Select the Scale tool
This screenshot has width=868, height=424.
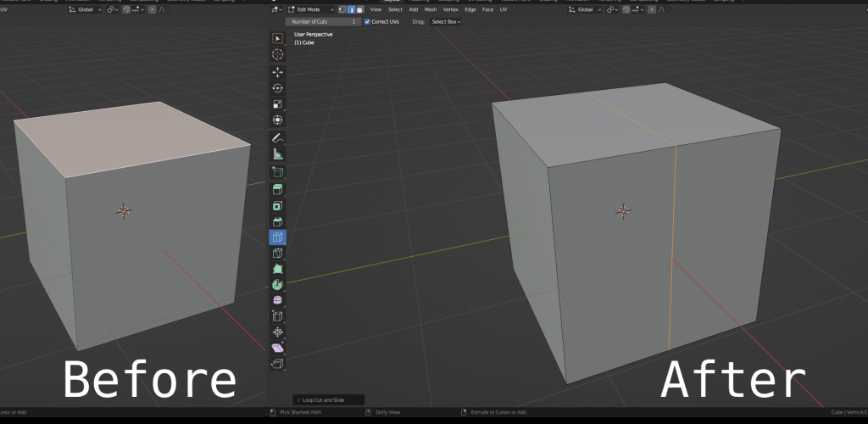click(x=277, y=104)
